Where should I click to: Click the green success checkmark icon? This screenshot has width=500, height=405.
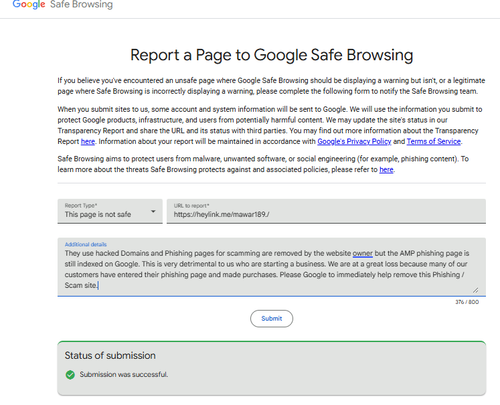click(x=70, y=375)
